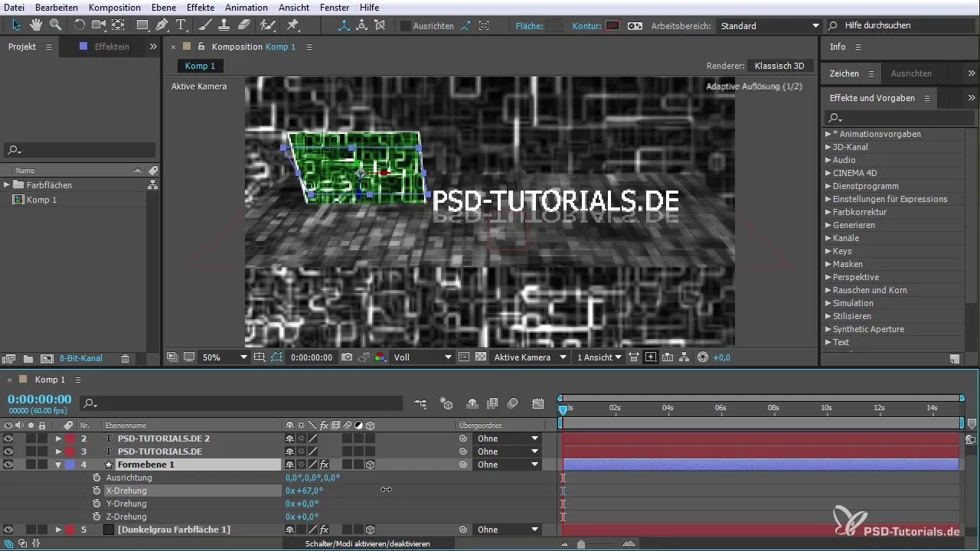Screen dimensions: 980x551
Task: Toggle fast previews icon in viewer
Action: [651, 357]
